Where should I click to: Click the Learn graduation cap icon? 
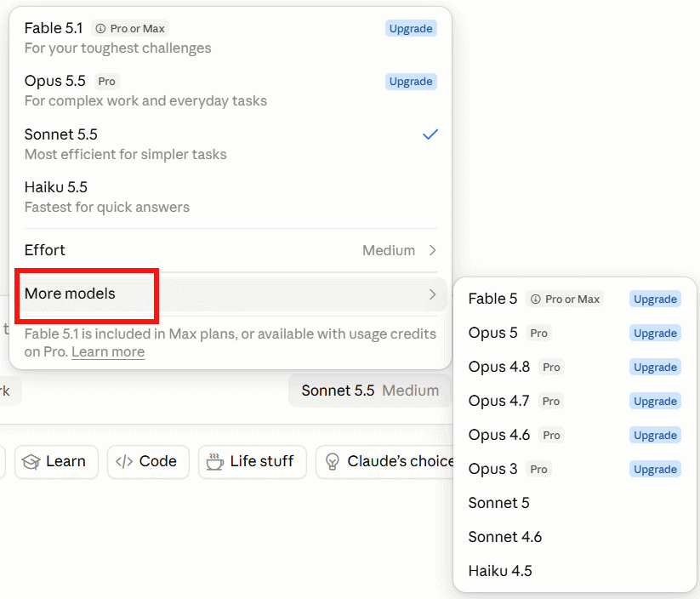pyautogui.click(x=31, y=462)
